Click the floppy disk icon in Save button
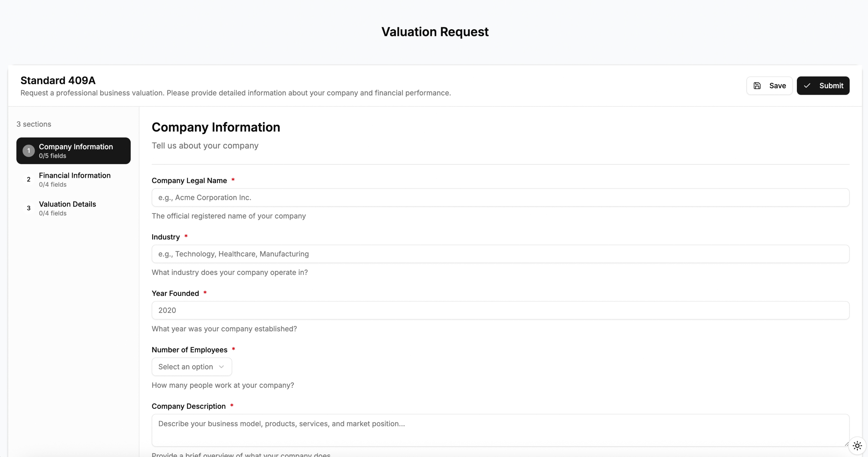 tap(757, 86)
